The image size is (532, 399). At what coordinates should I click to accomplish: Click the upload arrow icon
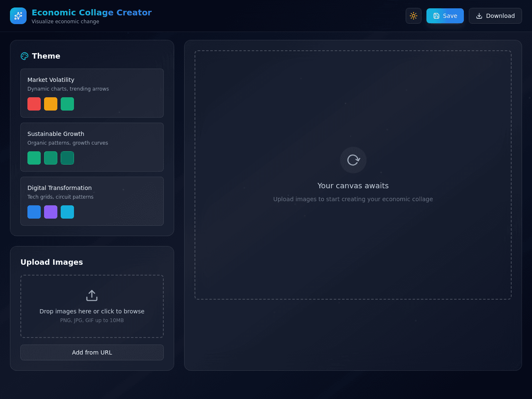[x=92, y=296]
